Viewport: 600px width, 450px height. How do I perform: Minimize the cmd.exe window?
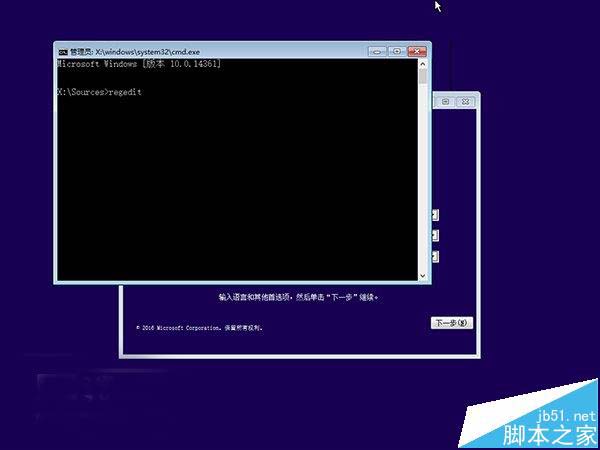coord(377,51)
